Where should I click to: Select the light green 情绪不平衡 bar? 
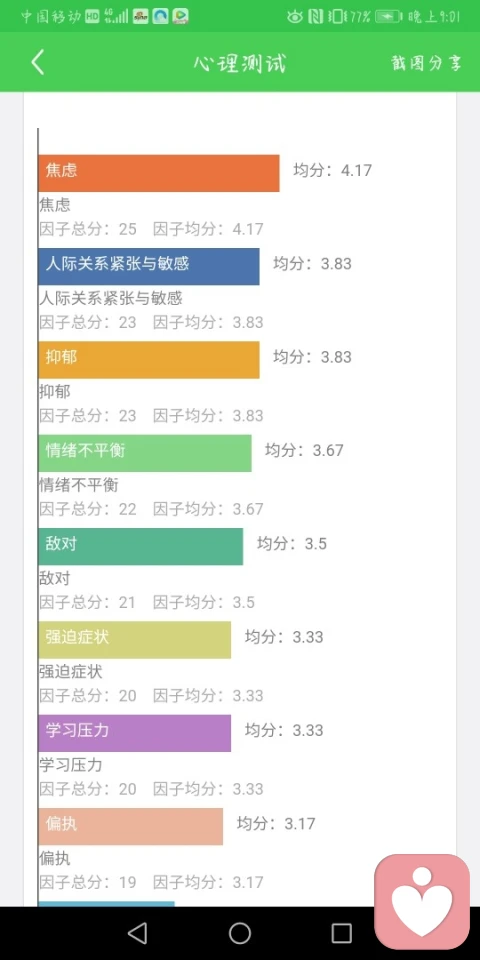(144, 453)
